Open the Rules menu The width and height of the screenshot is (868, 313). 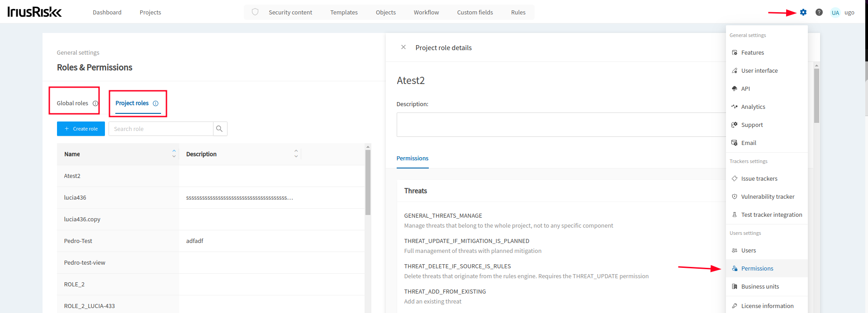pyautogui.click(x=518, y=13)
